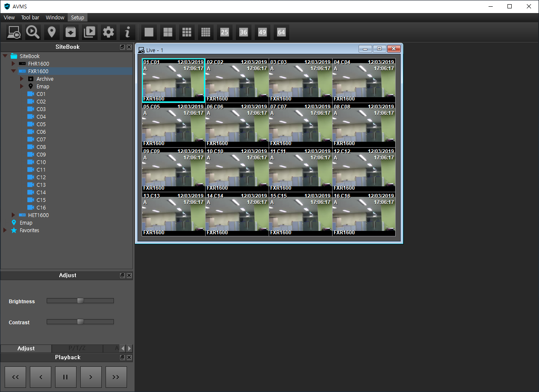The width and height of the screenshot is (539, 392).
Task: Expand the HET1600 device node
Action: 13,215
